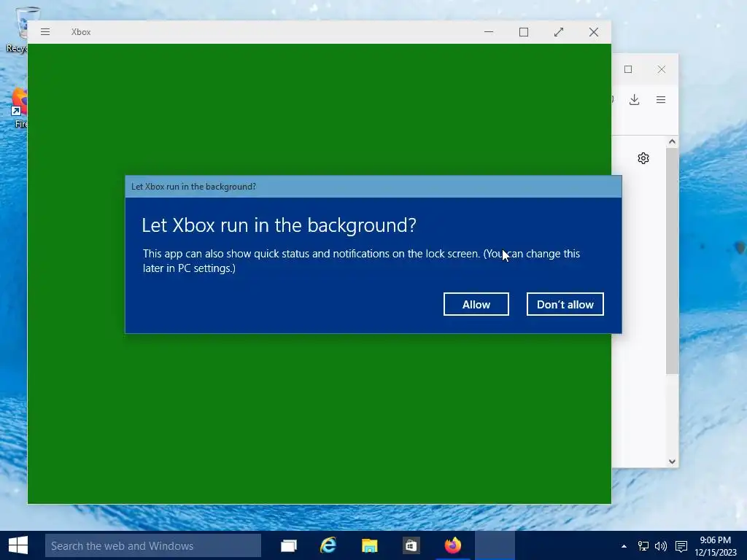Image resolution: width=747 pixels, height=560 pixels.
Task: Open Firefox downloads arrow icon
Action: click(634, 99)
